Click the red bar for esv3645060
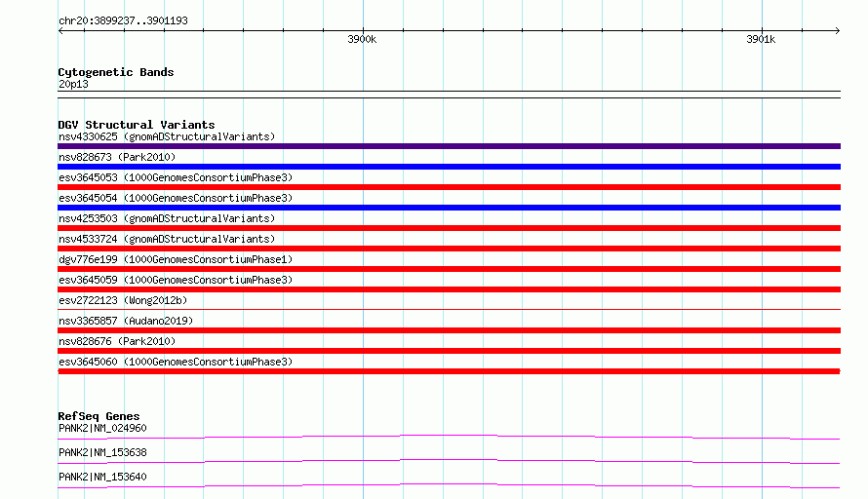This screenshot has width=868, height=499. pos(449,371)
